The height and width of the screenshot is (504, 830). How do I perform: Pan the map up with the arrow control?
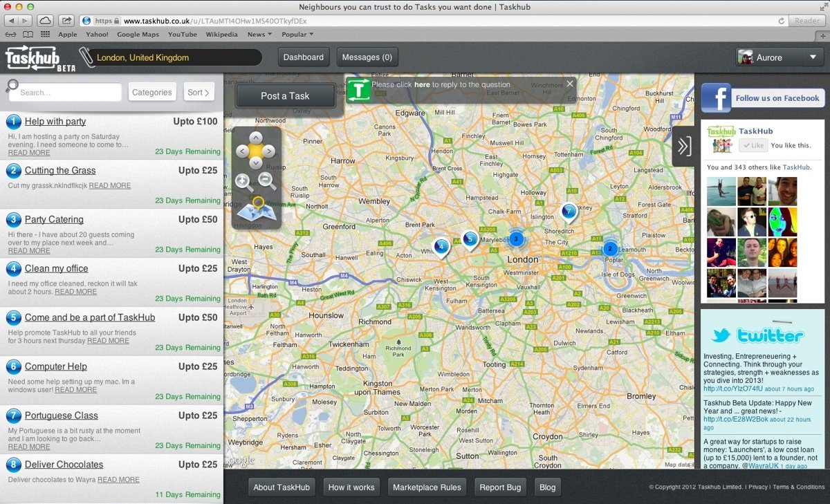click(x=255, y=137)
